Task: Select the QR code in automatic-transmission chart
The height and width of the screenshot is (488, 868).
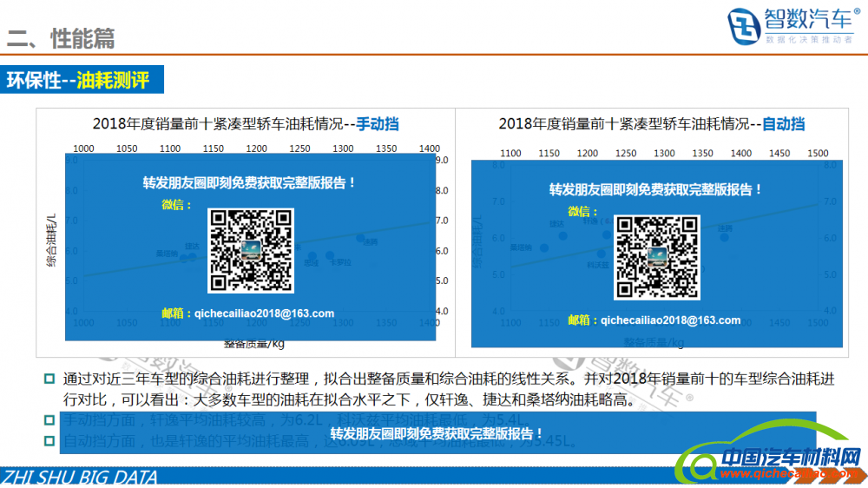Action: 657,256
